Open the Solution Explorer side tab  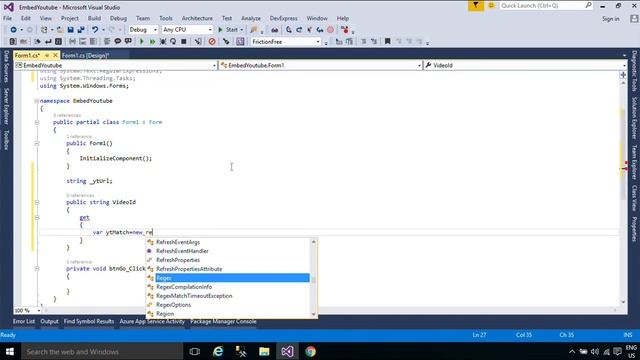pos(634,118)
